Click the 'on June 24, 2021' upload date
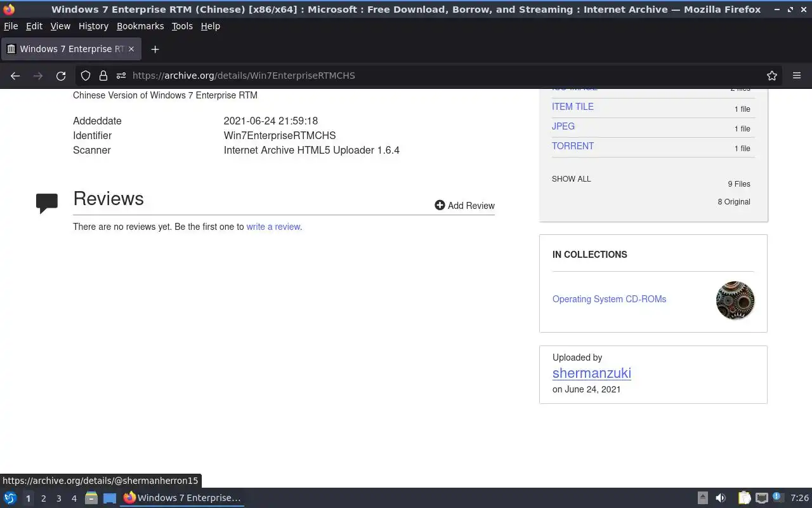Viewport: 812px width, 508px height. point(587,389)
